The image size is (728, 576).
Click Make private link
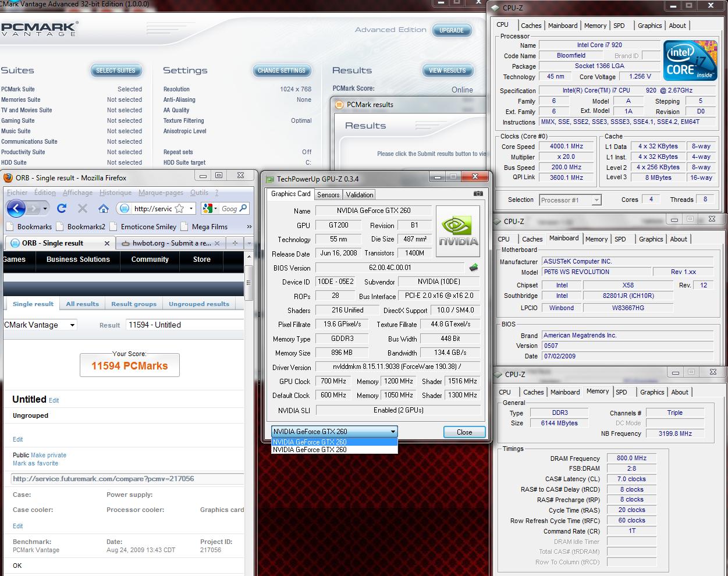(48, 455)
